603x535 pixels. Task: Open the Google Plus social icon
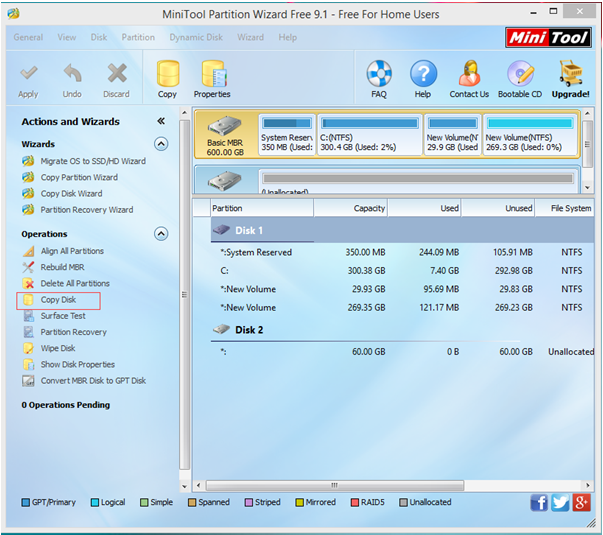pos(581,503)
